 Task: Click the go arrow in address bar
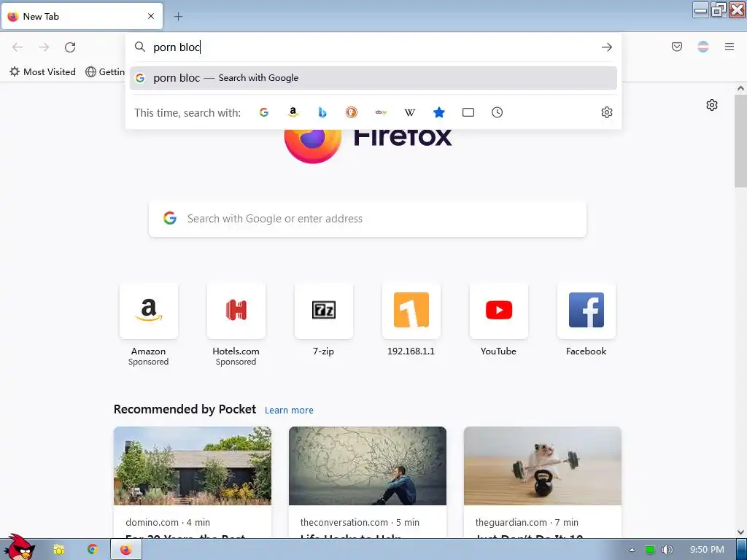click(606, 47)
